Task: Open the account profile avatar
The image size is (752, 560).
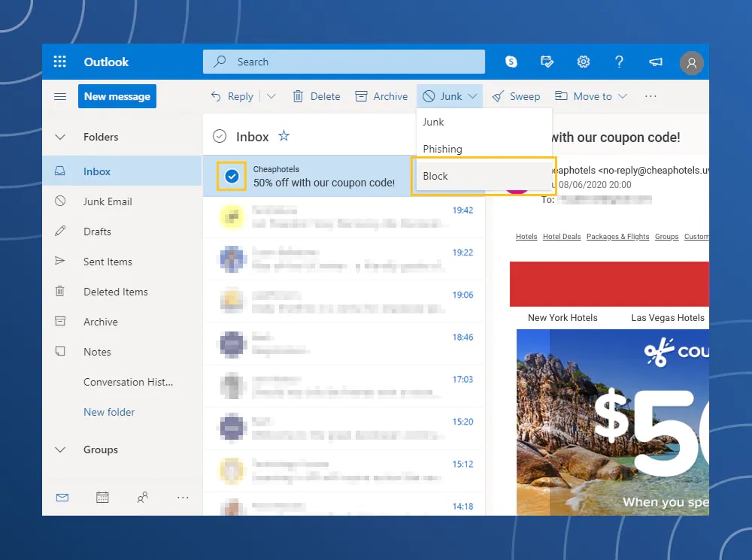Action: pyautogui.click(x=692, y=63)
